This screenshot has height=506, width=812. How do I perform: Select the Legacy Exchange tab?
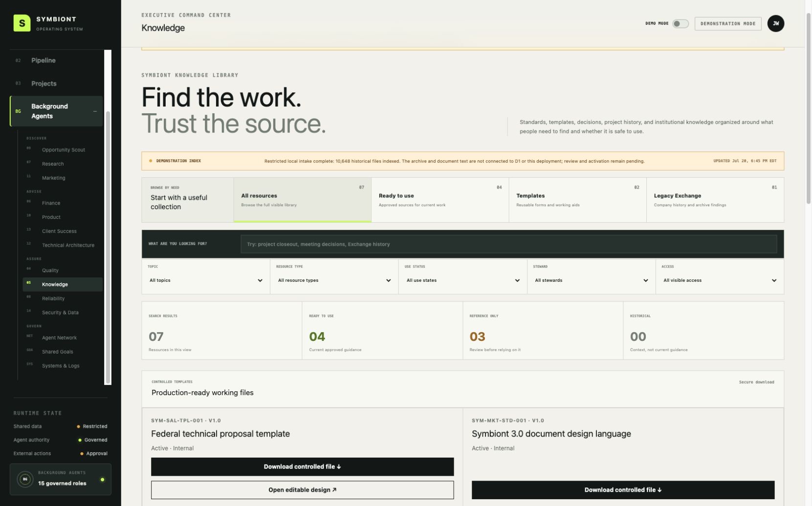715,200
